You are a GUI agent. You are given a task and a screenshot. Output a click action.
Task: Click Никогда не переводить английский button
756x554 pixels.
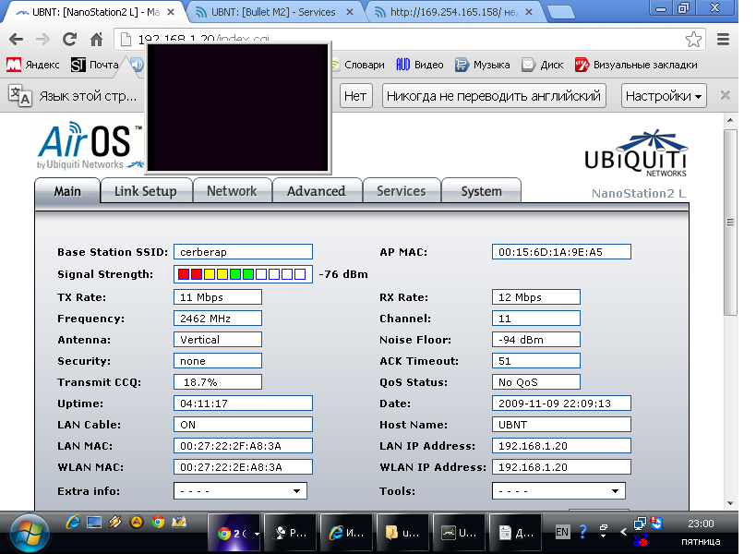494,95
